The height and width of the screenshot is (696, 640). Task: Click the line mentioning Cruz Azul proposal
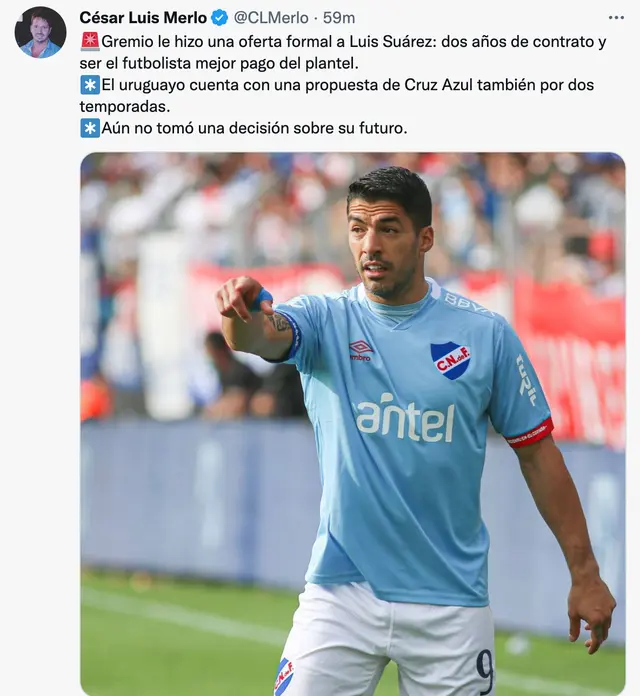[336, 95]
